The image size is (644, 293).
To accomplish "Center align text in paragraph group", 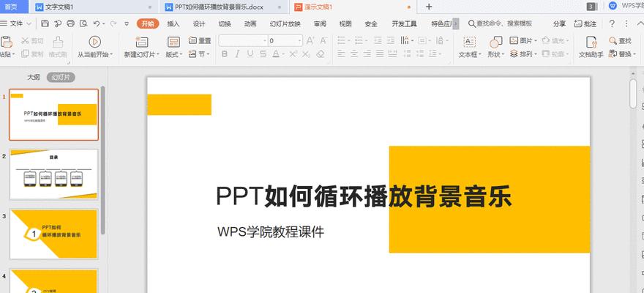I will [354, 53].
